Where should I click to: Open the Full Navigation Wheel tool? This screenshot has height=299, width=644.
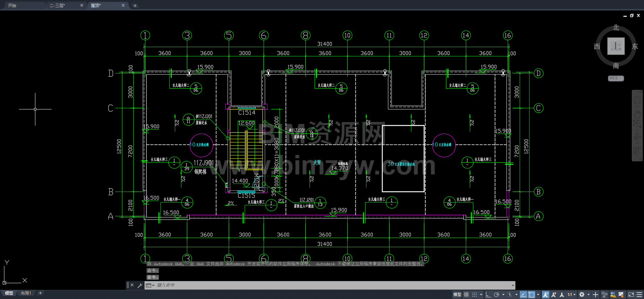pyautogui.click(x=637, y=100)
